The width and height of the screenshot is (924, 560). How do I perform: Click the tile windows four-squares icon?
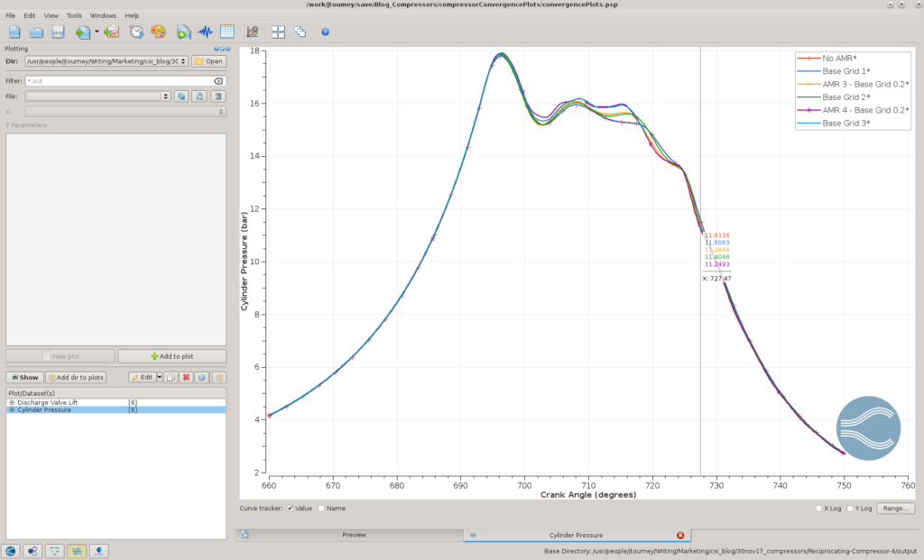pos(278,32)
